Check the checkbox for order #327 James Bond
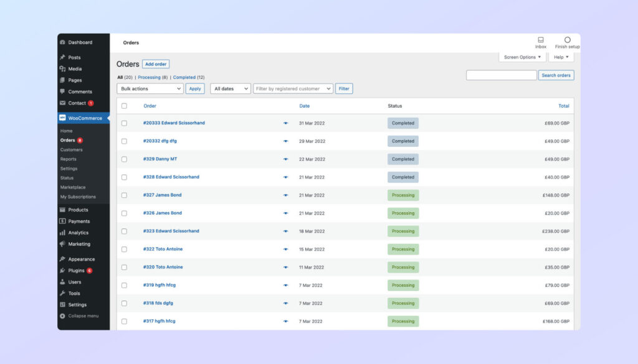 tap(123, 195)
